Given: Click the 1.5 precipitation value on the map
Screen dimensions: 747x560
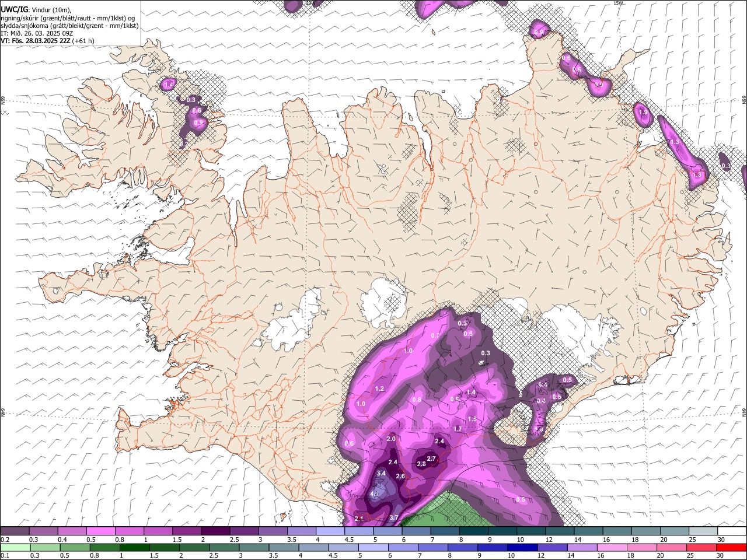Looking at the screenshot, I should [472, 419].
